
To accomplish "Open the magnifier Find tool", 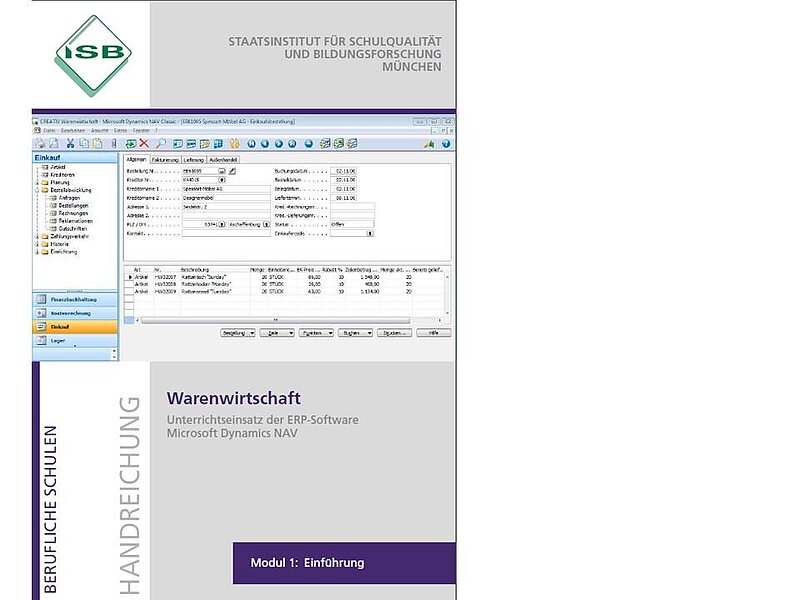I will [x=161, y=144].
